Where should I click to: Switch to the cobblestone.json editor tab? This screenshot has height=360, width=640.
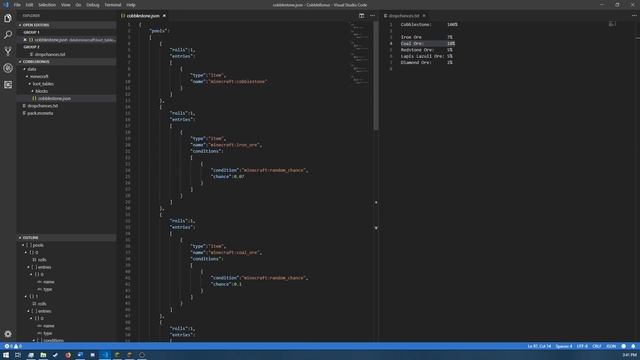[144, 16]
